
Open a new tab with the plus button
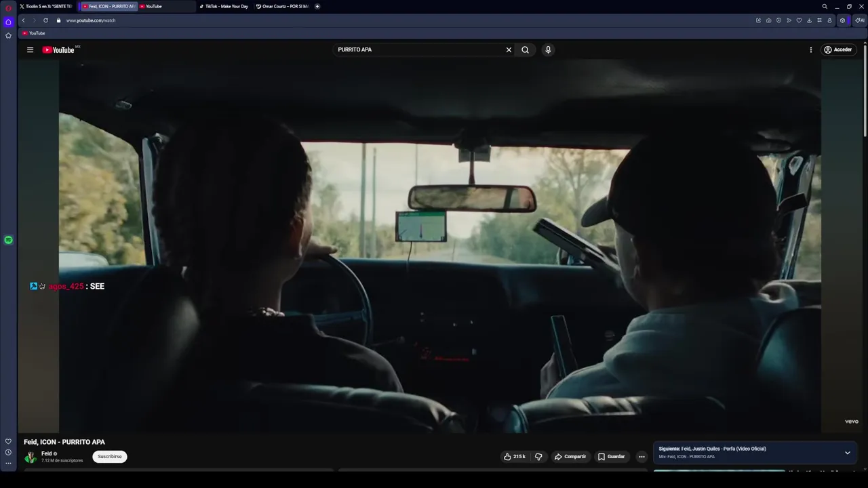point(317,6)
